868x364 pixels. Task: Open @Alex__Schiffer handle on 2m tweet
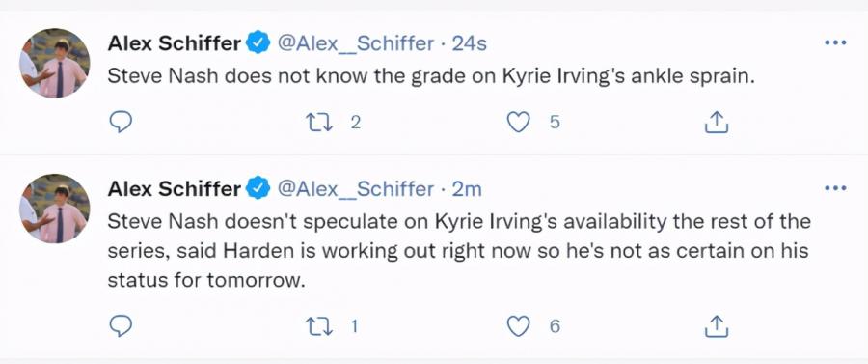(355, 189)
